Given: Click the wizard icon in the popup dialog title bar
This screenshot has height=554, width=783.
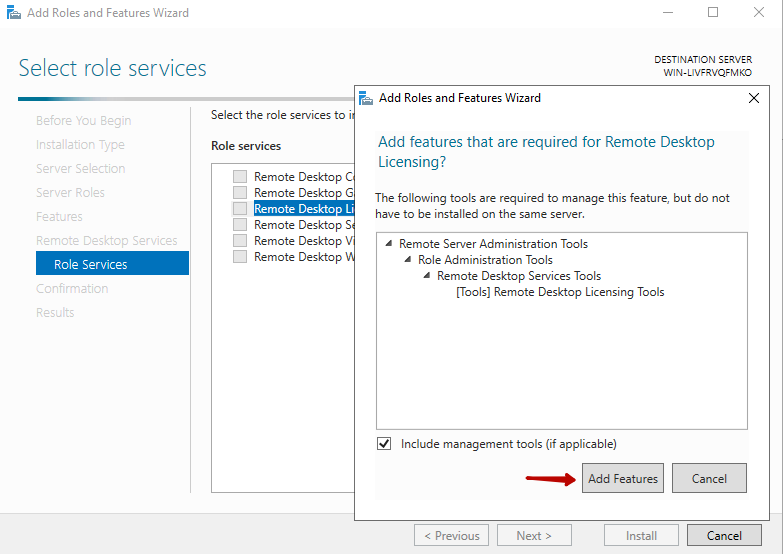Looking at the screenshot, I should click(367, 98).
